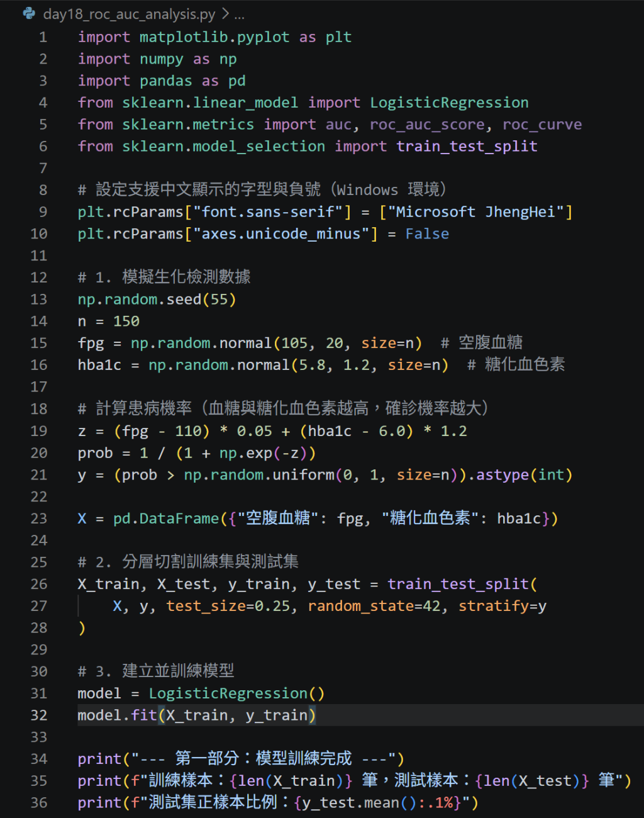Open the day18_roc_auc_analysis.py breadcrumb

click(x=129, y=14)
